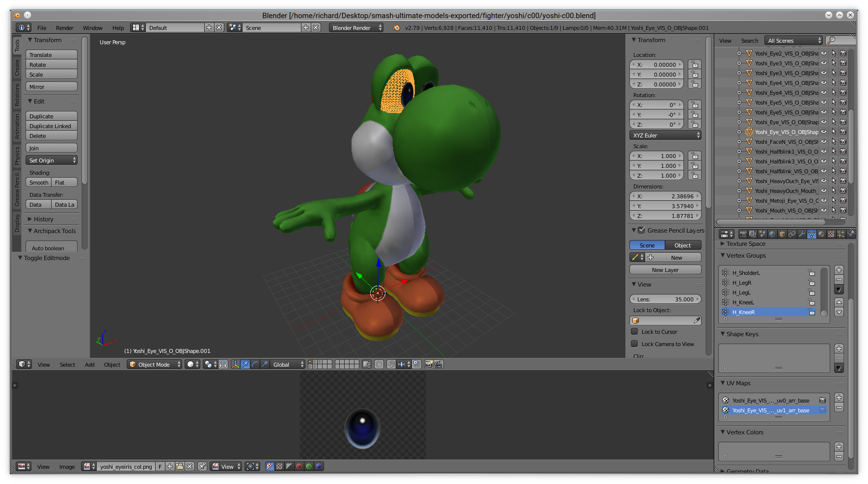Pin the image with the pin icon
The width and height of the screenshot is (868, 484).
coord(202,466)
